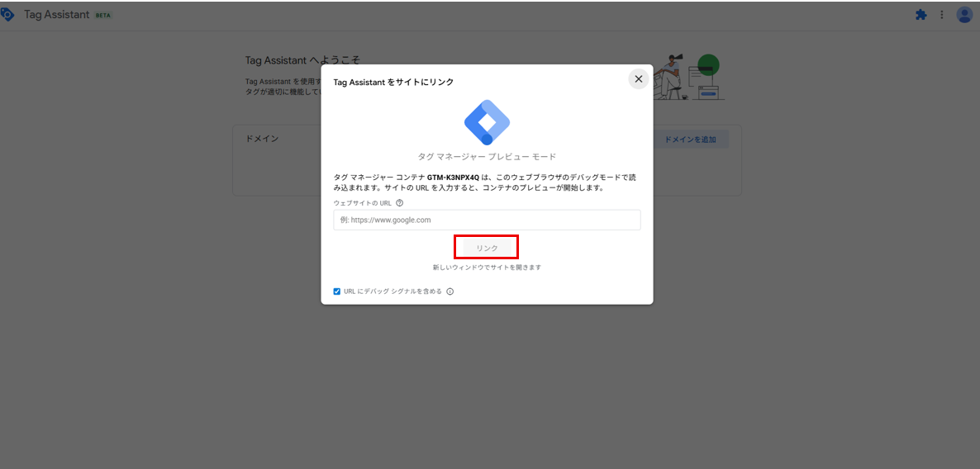
Task: Open the user account avatar
Action: (x=964, y=15)
